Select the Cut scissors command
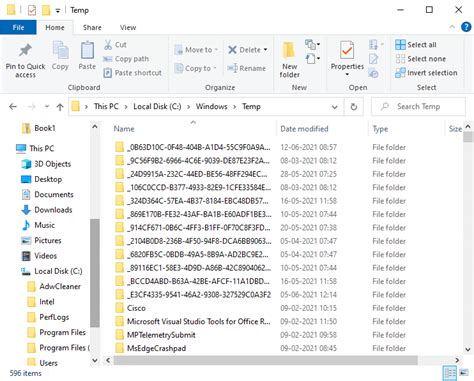This screenshot has height=381, width=474. [x=115, y=45]
